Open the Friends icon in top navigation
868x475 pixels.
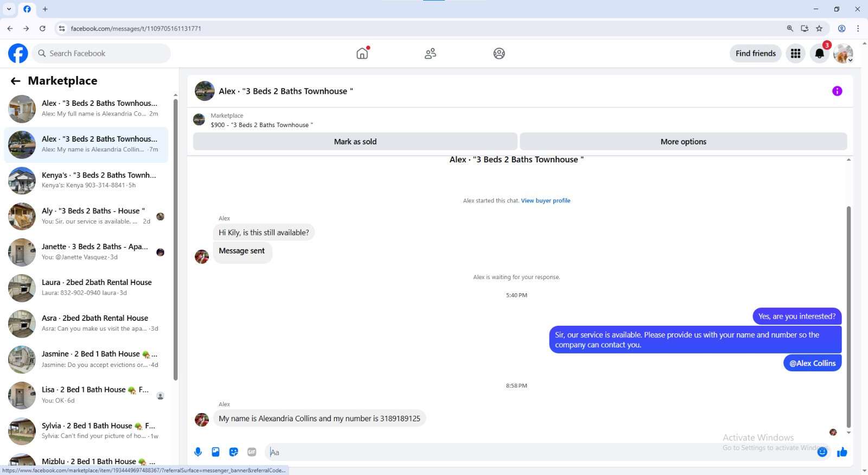(x=431, y=53)
